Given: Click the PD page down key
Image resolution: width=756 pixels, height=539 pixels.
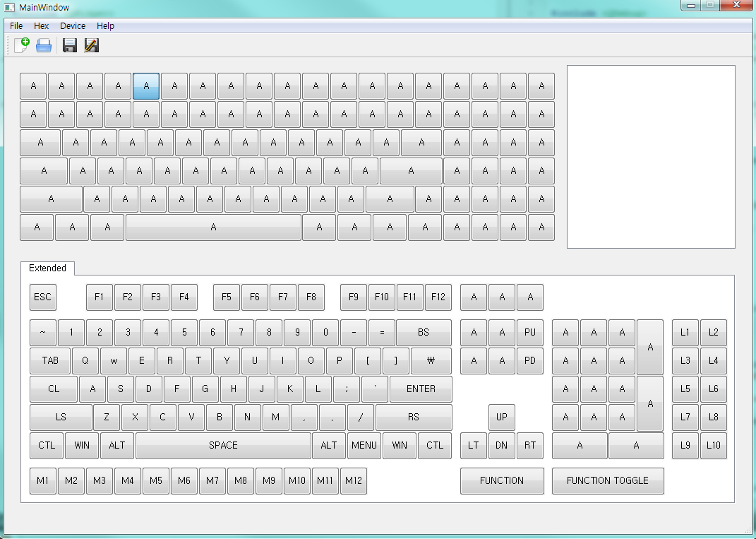Looking at the screenshot, I should click(530, 361).
